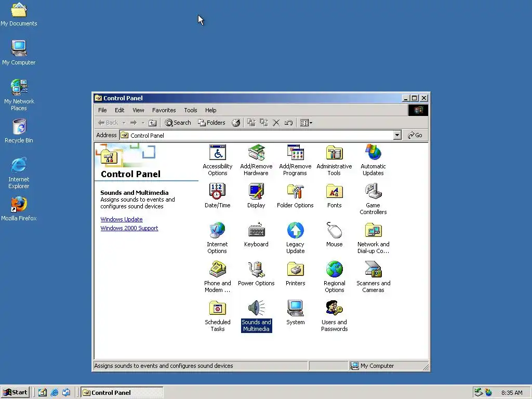Screen dimensions: 532x399
Task: Click the Go button
Action: click(415, 136)
